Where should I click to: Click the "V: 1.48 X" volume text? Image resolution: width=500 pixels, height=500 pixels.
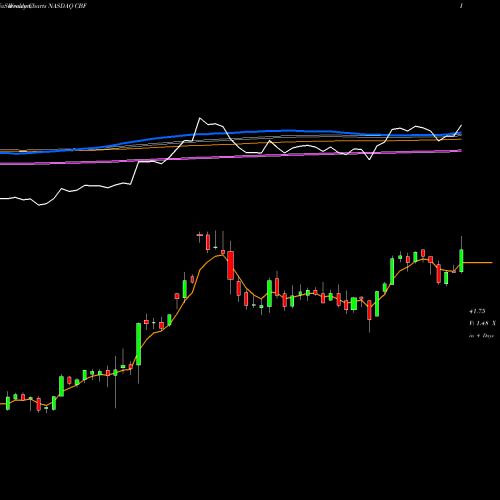click(482, 323)
